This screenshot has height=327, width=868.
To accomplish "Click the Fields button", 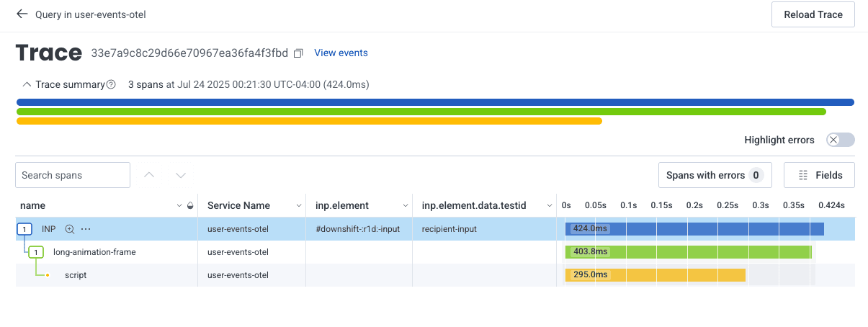I will point(818,175).
